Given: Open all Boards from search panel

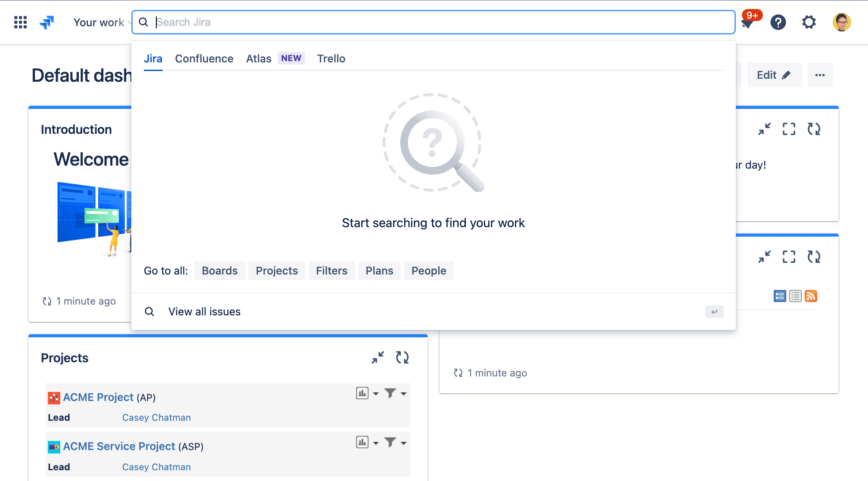Looking at the screenshot, I should (220, 271).
